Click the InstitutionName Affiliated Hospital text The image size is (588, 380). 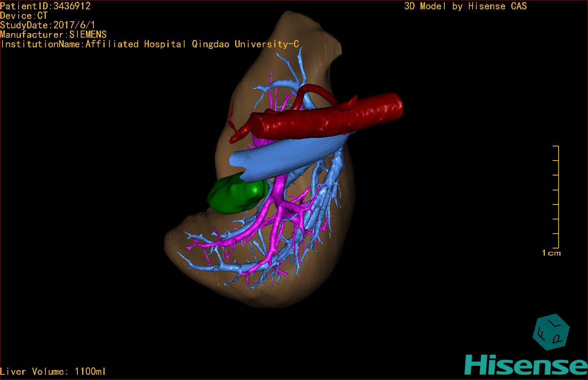(x=150, y=44)
